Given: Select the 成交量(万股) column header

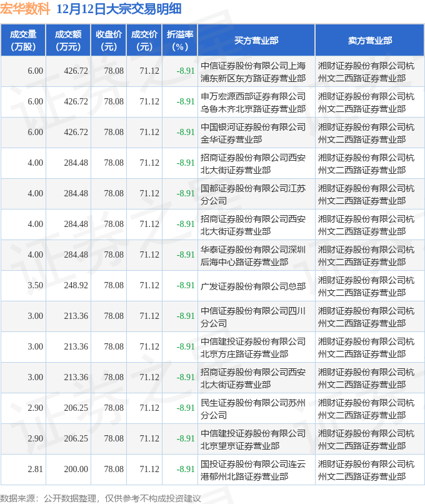Looking at the screenshot, I should click(23, 41).
